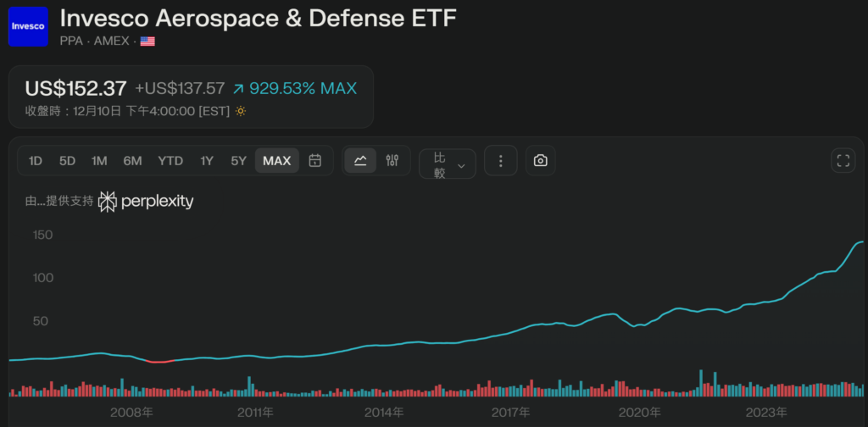Click the camera screenshot icon
This screenshot has width=868, height=427.
540,161
